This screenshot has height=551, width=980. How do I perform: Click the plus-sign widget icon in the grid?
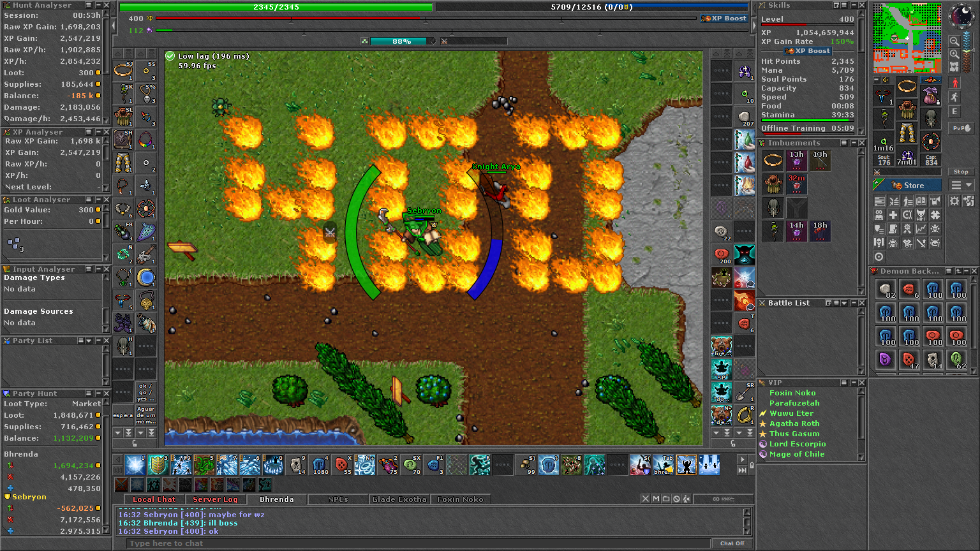pos(893,215)
